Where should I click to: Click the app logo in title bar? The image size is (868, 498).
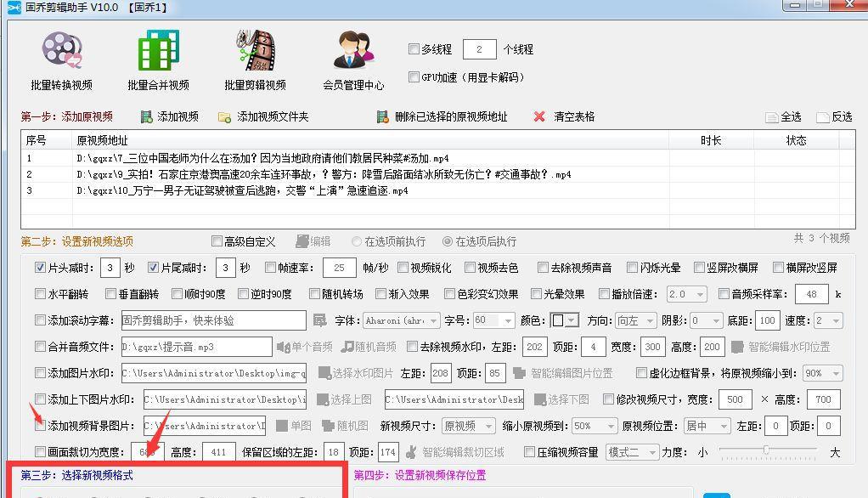(x=14, y=8)
